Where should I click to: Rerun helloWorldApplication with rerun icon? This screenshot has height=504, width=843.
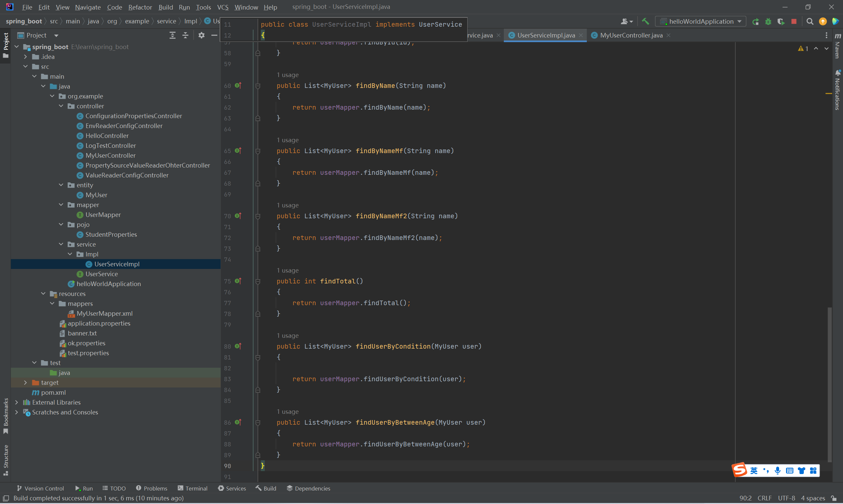[x=755, y=21]
